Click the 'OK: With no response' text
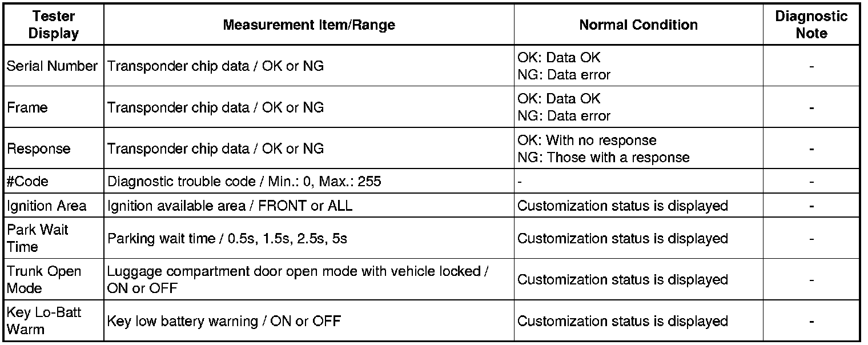 586,141
